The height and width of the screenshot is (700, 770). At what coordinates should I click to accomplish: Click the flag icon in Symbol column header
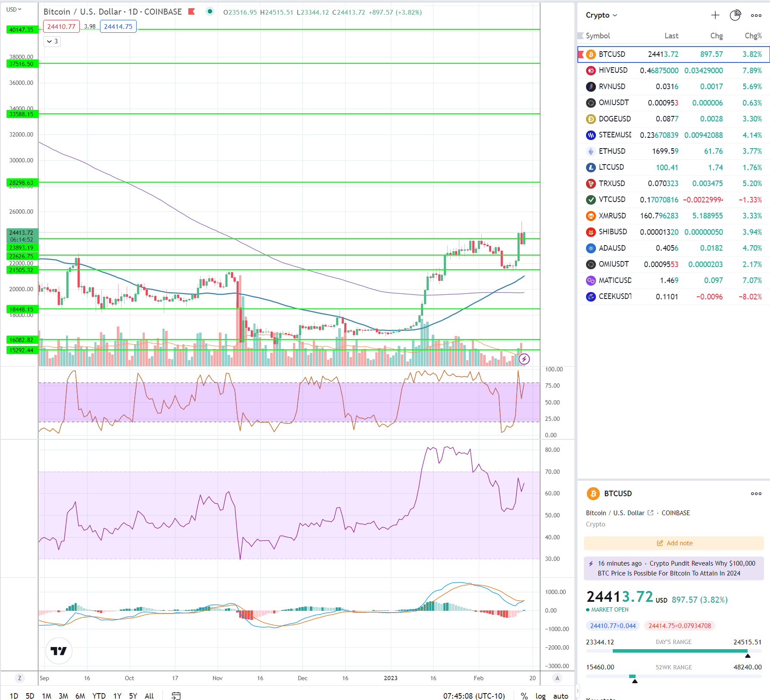[580, 36]
